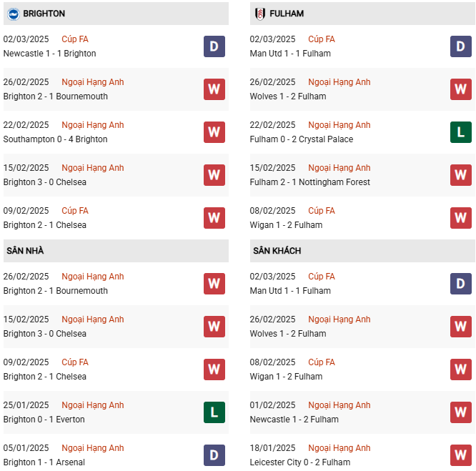The height and width of the screenshot is (471, 476).
Task: Click the Brighton club crest icon
Action: 14,14
